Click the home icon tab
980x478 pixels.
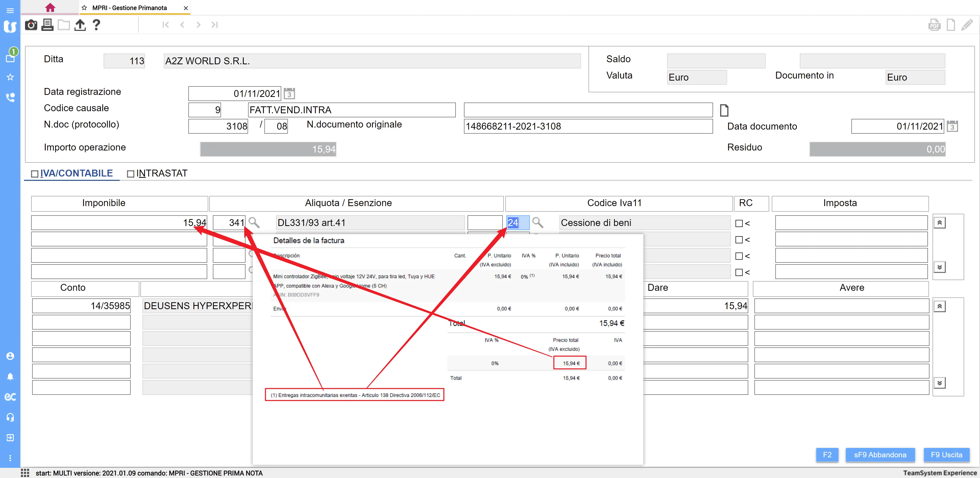(50, 7)
